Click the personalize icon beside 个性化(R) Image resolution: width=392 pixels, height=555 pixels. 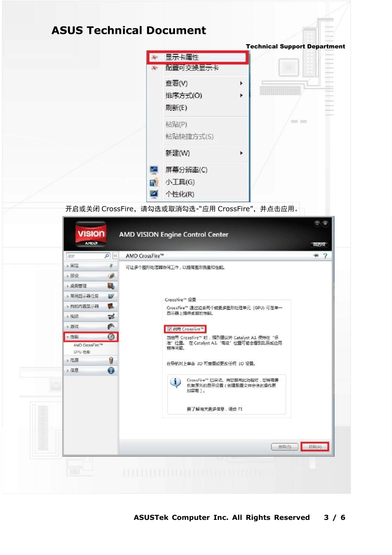(154, 194)
